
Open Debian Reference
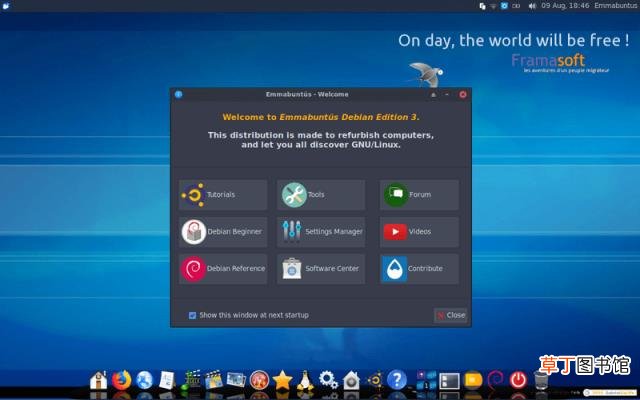click(223, 269)
